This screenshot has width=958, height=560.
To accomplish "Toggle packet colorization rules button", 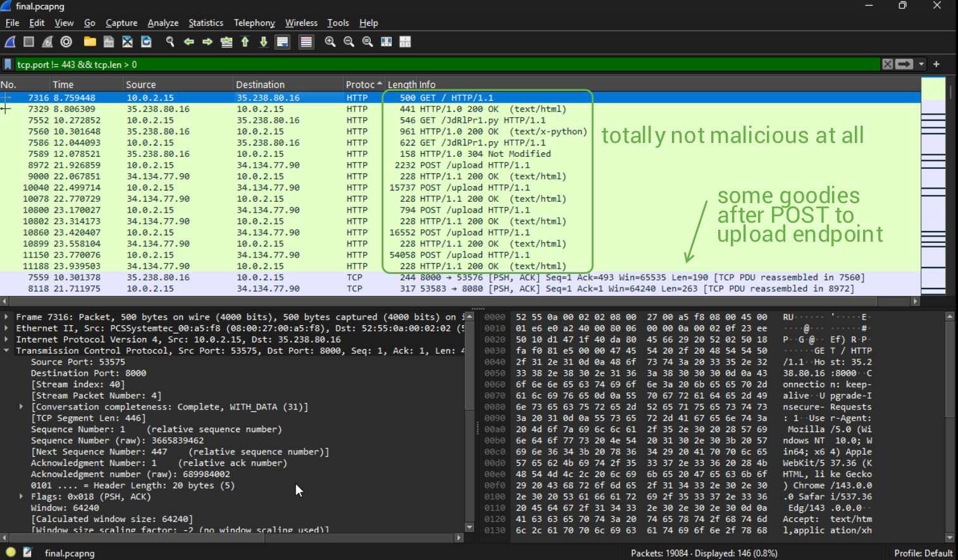I will point(306,42).
